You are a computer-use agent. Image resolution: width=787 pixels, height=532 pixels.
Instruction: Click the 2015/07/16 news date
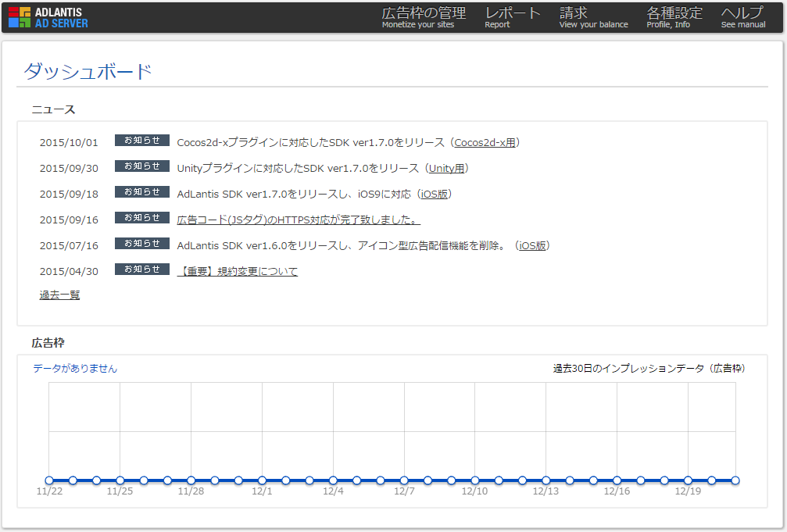69,245
